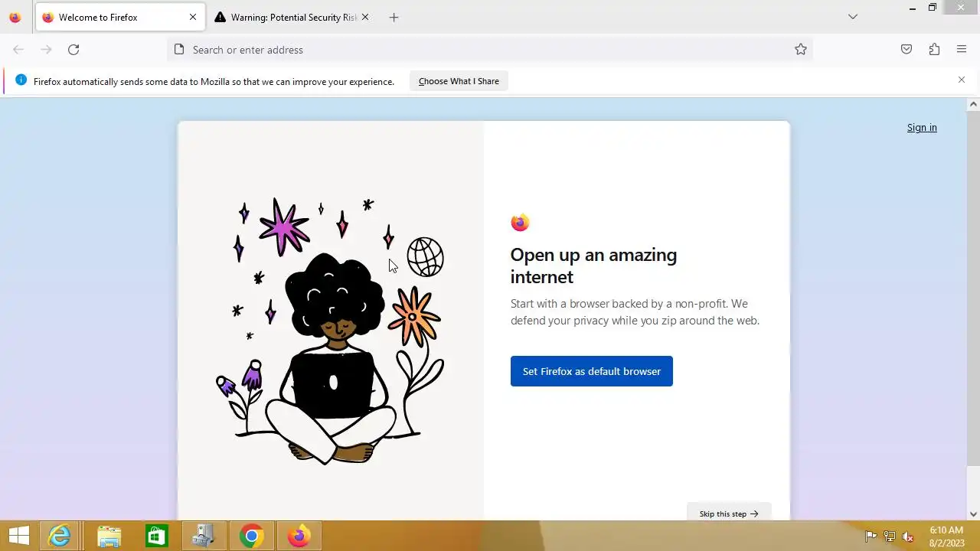Click the Firefox taskbar icon
Image resolution: width=980 pixels, height=551 pixels.
(299, 536)
